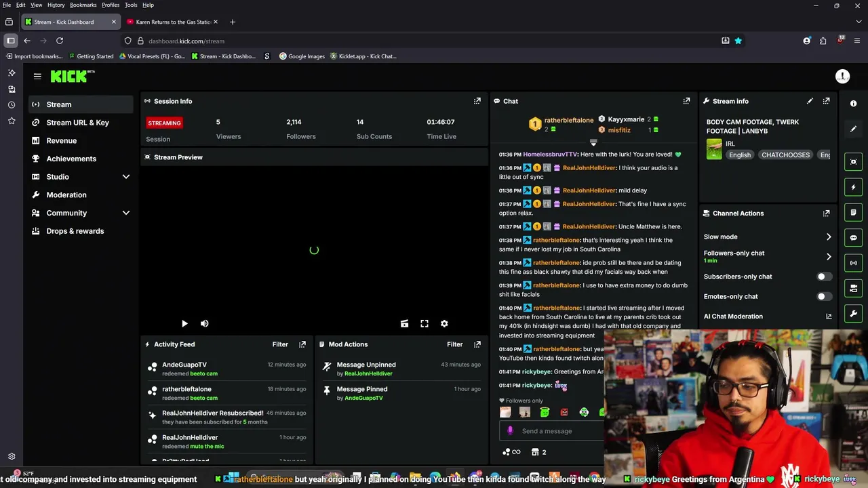The width and height of the screenshot is (868, 488).
Task: Click the pencil icon in right sidebar
Action: [853, 129]
